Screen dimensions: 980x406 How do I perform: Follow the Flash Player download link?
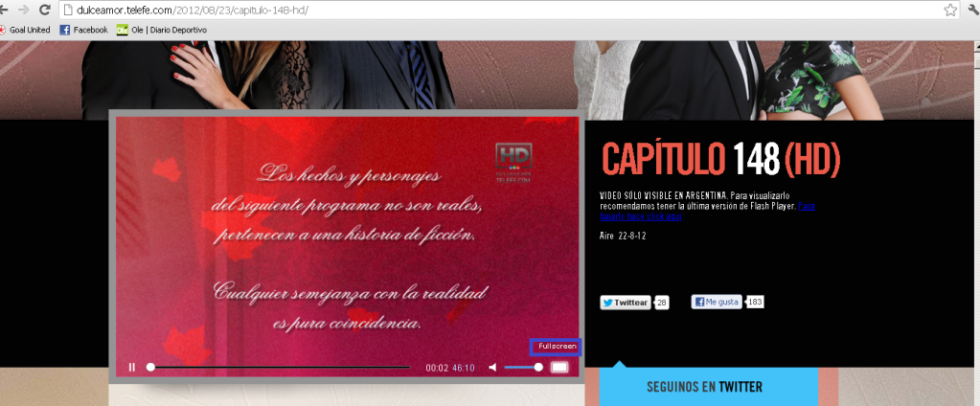click(706, 211)
